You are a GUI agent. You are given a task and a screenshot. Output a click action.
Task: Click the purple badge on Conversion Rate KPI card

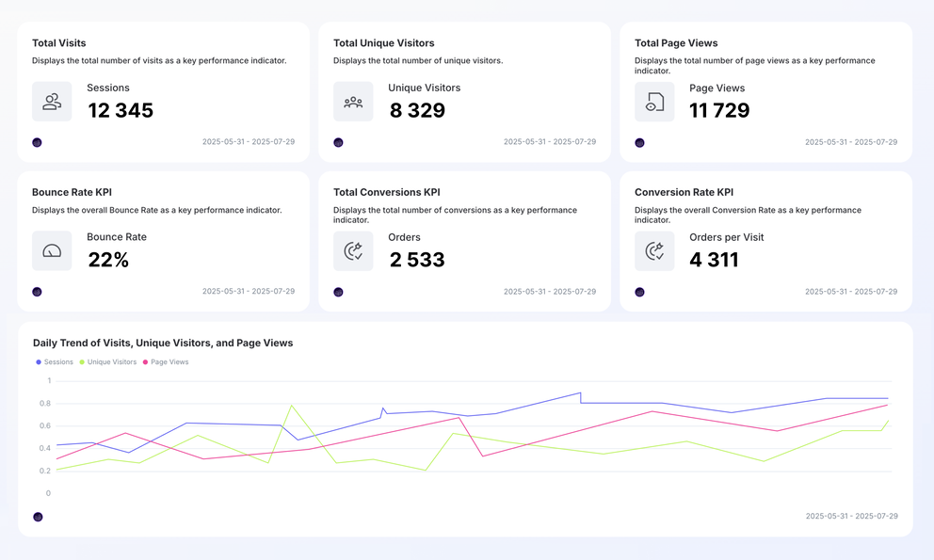pos(639,292)
